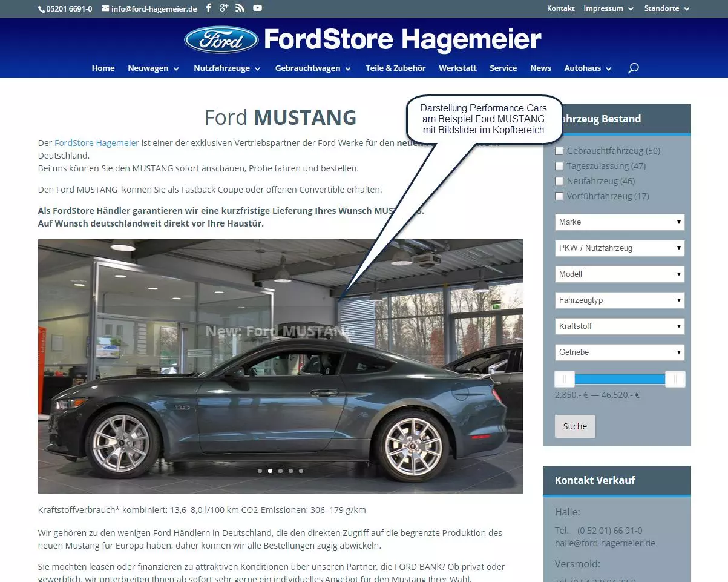Select the first image slider dot

tap(260, 471)
